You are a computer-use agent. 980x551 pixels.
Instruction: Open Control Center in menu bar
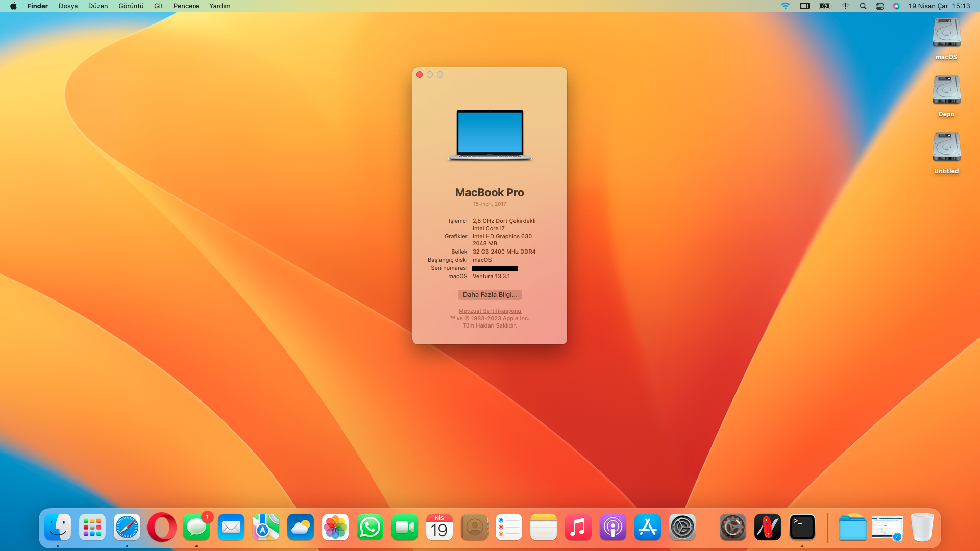[x=879, y=6]
